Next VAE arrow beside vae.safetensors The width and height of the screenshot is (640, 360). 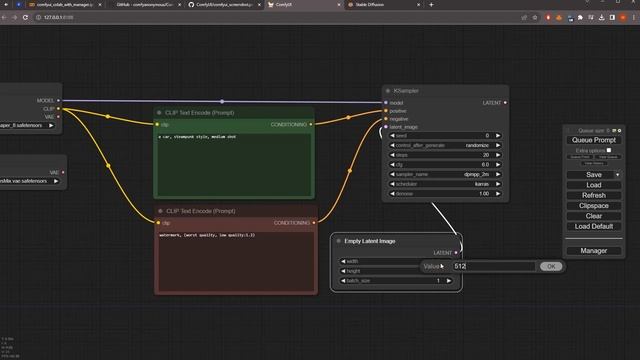coord(56,181)
